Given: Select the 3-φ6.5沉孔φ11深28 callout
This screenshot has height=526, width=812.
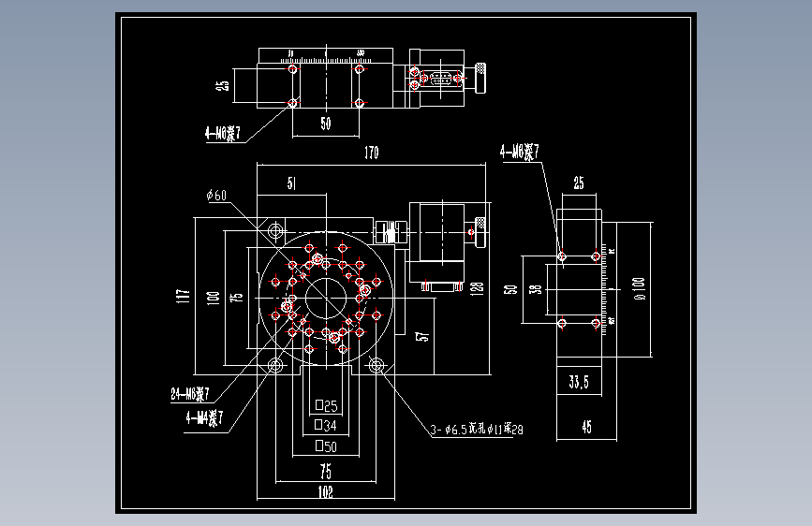Looking at the screenshot, I should (477, 430).
